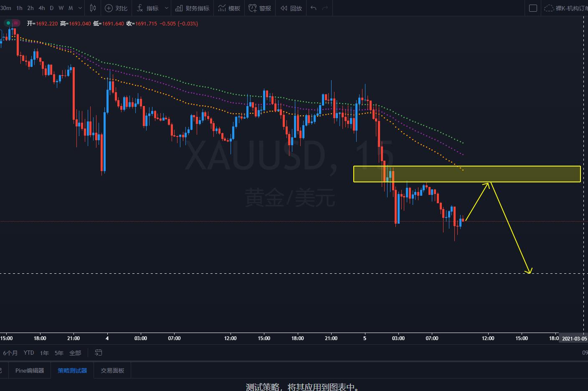Undo the last chart action

tap(314, 8)
